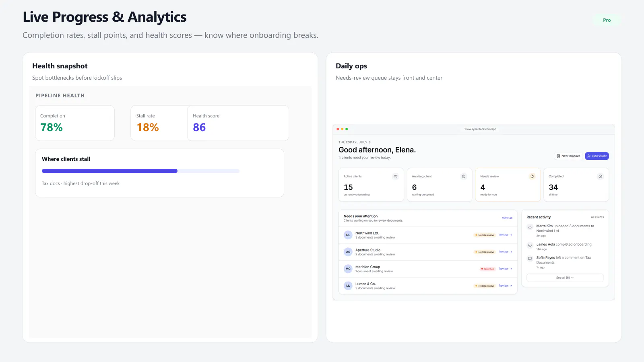The width and height of the screenshot is (644, 362).
Task: Open the Awaiting client card showing 6
Action: (x=440, y=185)
